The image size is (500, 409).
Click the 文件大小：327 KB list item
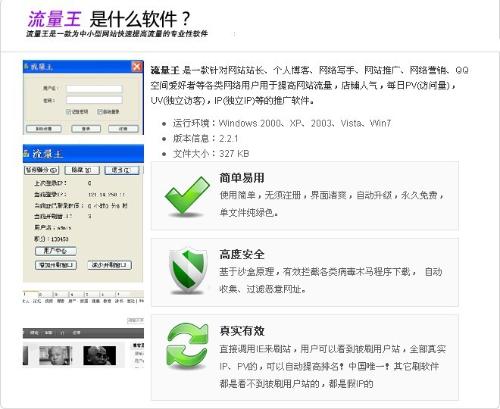(211, 153)
